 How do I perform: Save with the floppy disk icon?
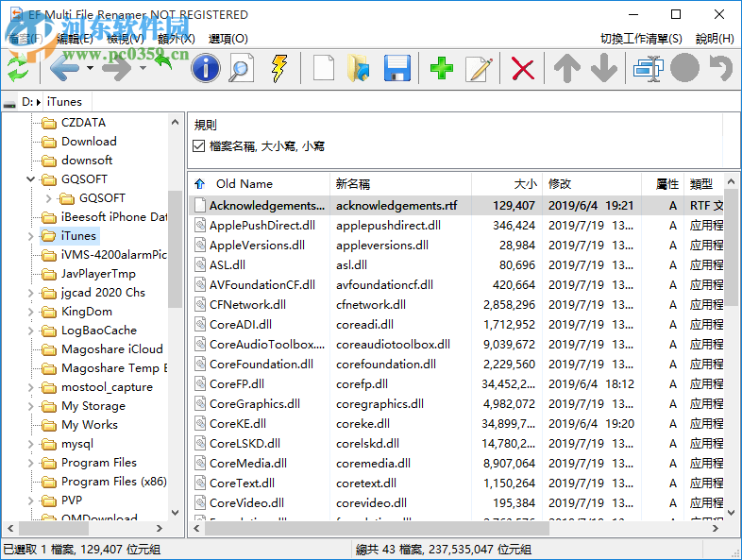pos(397,69)
